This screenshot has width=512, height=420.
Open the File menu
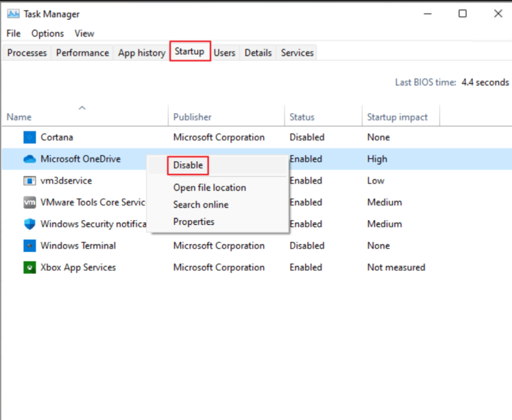[14, 33]
